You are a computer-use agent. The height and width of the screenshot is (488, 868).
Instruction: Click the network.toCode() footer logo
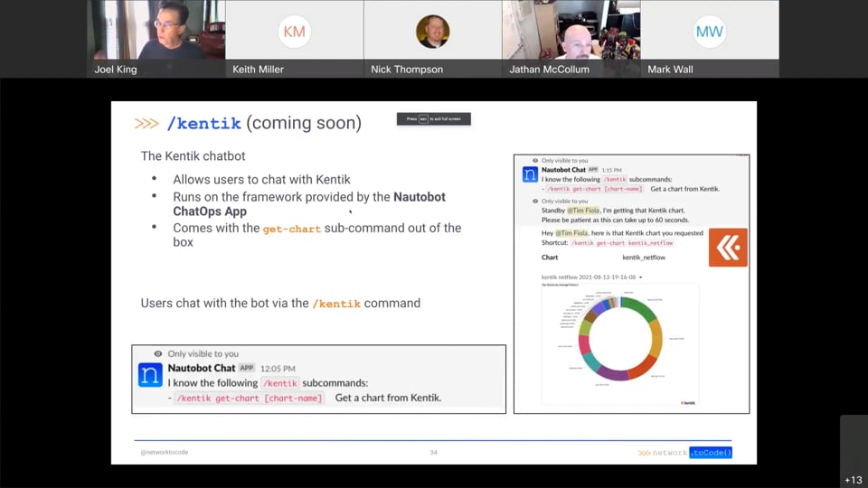[x=684, y=453]
